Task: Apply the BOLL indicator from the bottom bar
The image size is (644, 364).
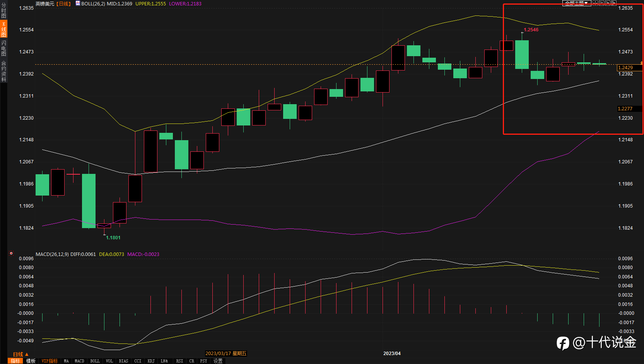Action: [95, 361]
